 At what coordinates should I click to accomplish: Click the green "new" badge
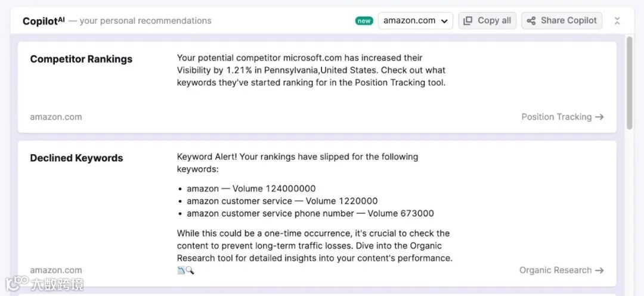point(364,21)
